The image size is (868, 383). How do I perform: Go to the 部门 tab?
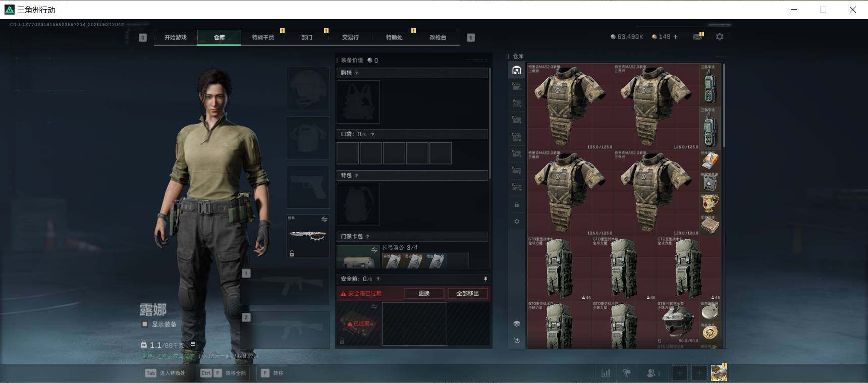[307, 37]
